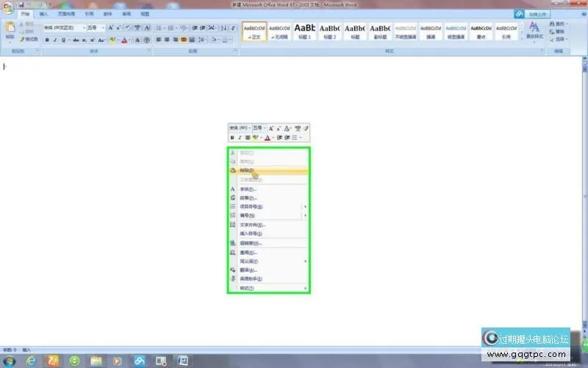Apply the Heading 1 style from the gallery
The width and height of the screenshot is (588, 368).
click(x=304, y=29)
